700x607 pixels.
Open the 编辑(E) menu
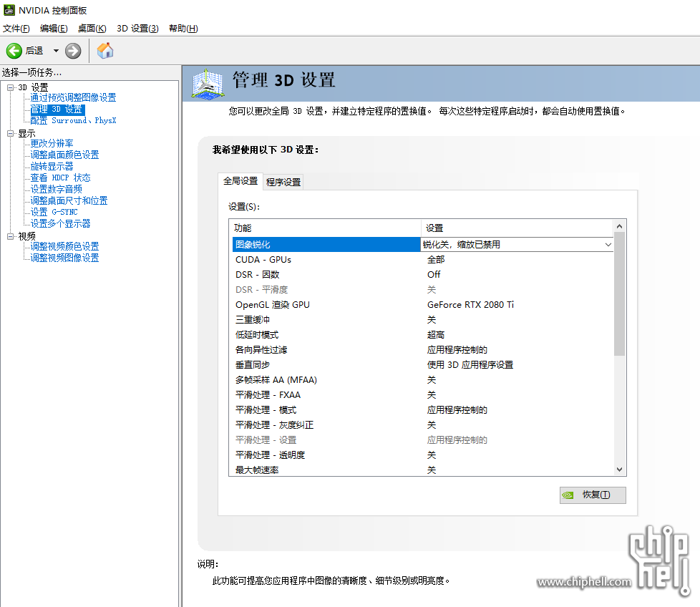click(54, 29)
